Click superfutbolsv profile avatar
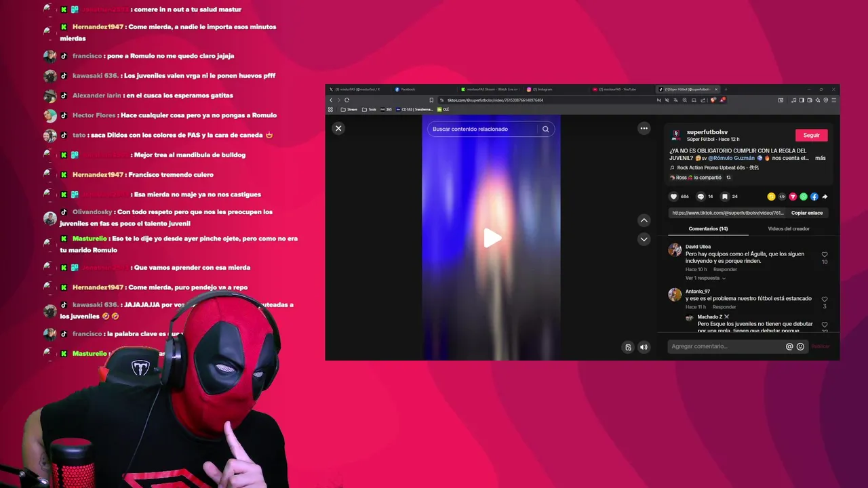 pyautogui.click(x=676, y=135)
